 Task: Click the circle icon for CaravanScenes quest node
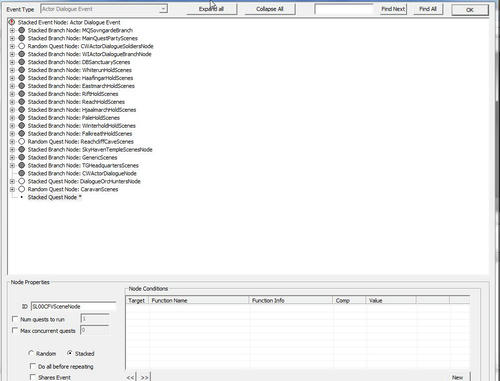22,189
